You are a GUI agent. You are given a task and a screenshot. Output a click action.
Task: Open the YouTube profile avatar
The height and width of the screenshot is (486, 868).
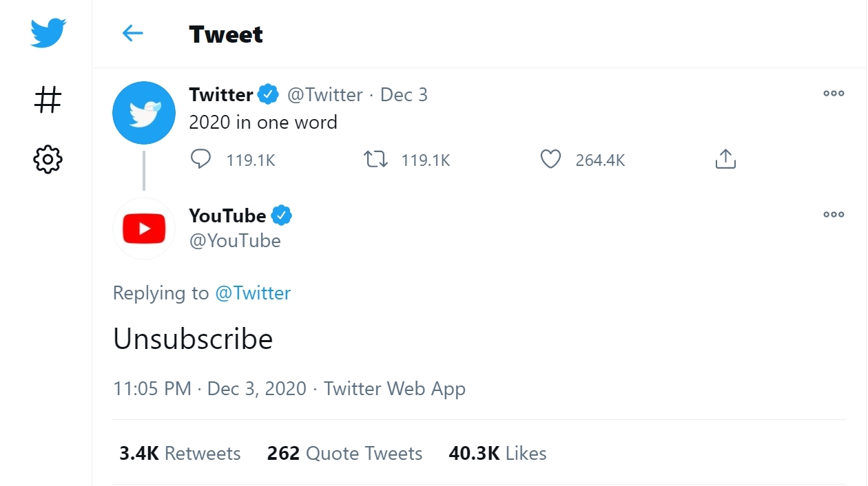(144, 229)
